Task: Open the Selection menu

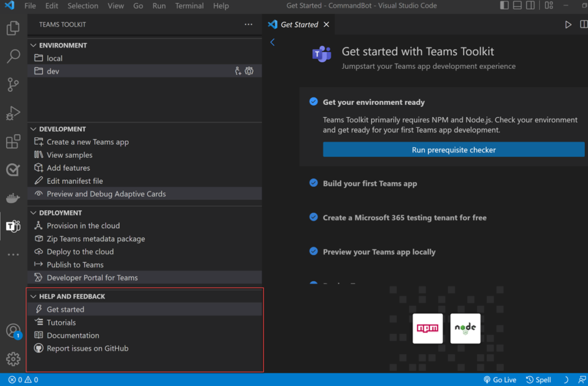Action: [x=83, y=6]
